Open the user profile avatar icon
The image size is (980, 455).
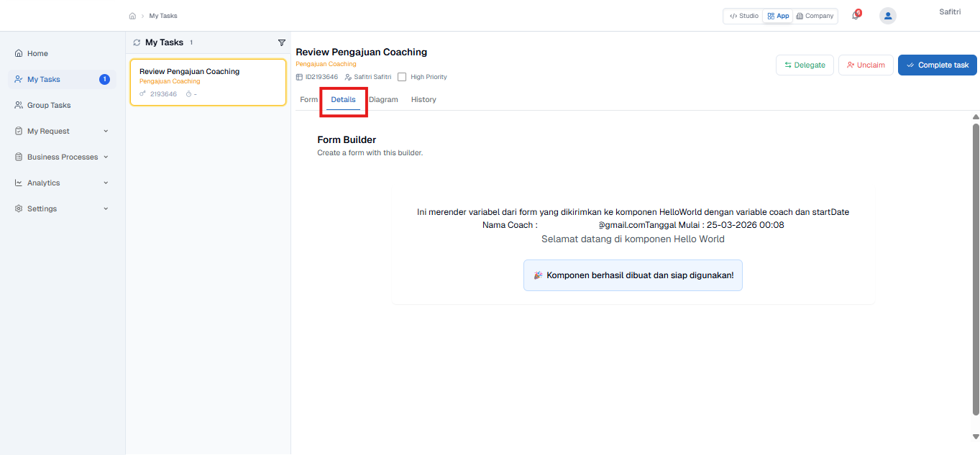coord(887,15)
